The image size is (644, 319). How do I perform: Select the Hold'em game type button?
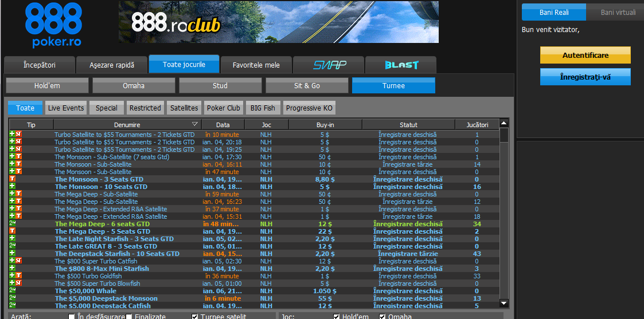coord(47,86)
